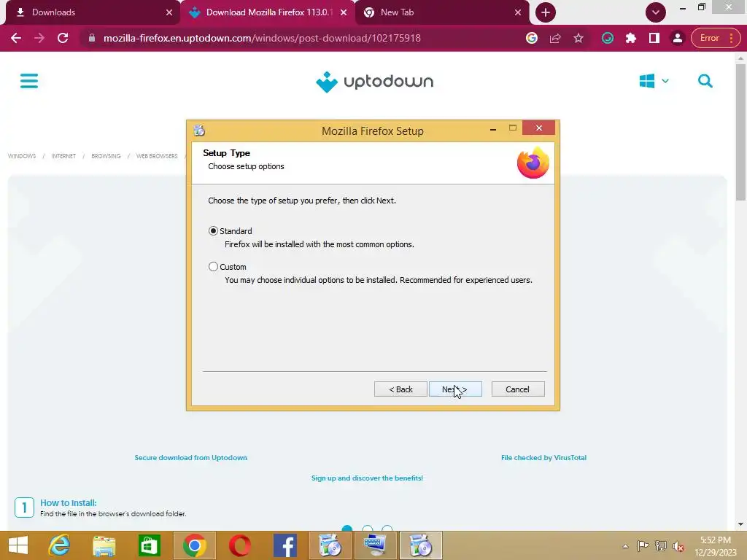Switch to Chrome in taskbar

[194, 545]
